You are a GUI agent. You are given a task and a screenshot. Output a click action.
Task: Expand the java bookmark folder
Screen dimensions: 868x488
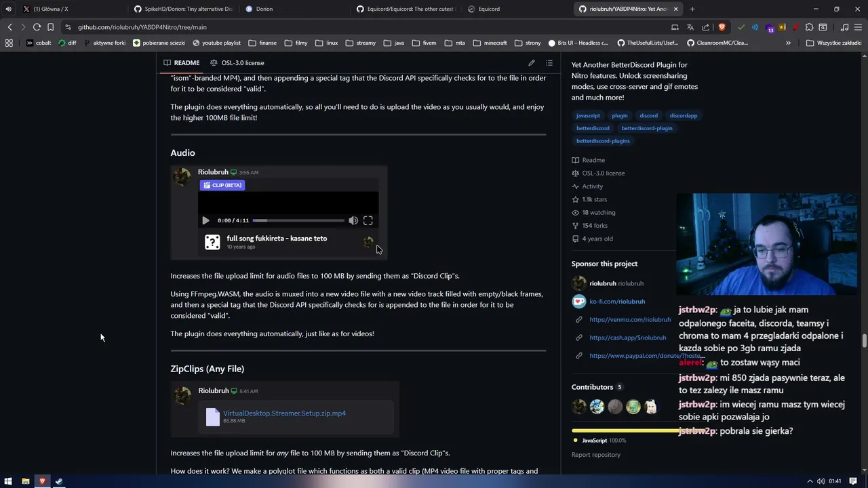point(393,43)
